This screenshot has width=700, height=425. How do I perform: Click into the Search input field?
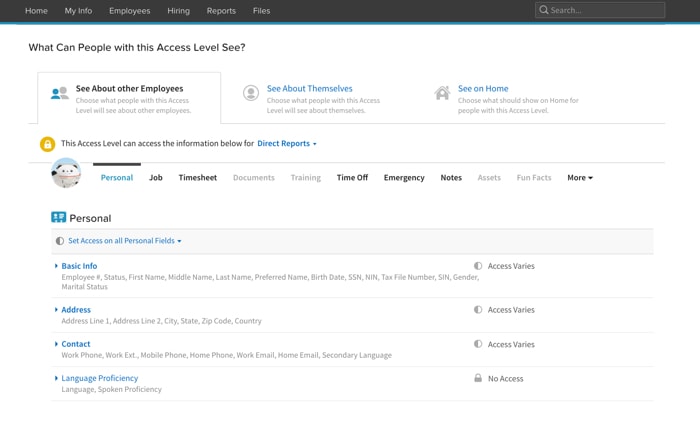600,10
